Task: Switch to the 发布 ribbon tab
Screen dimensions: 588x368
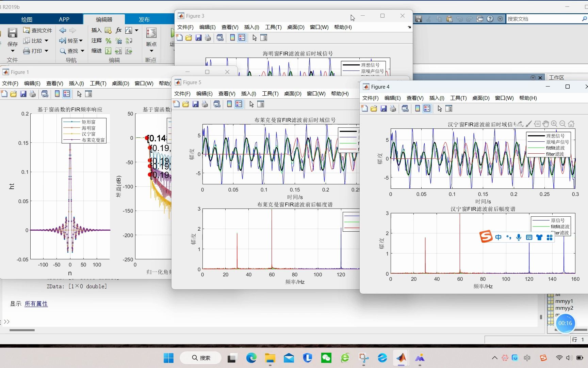Action: [x=144, y=19]
